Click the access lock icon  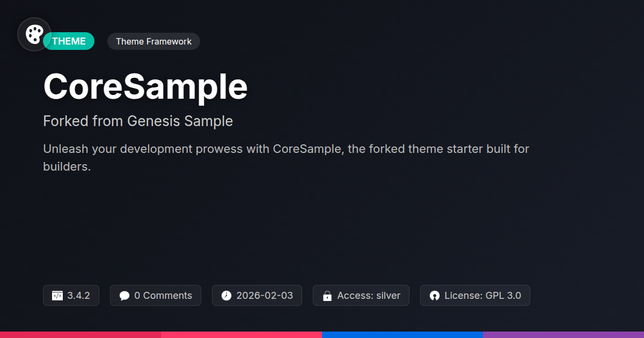point(327,296)
